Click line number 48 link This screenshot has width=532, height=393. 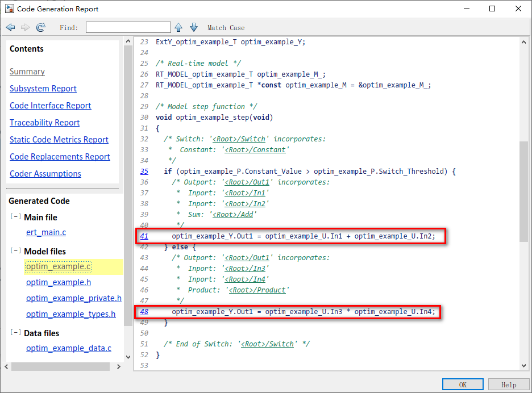[144, 312]
